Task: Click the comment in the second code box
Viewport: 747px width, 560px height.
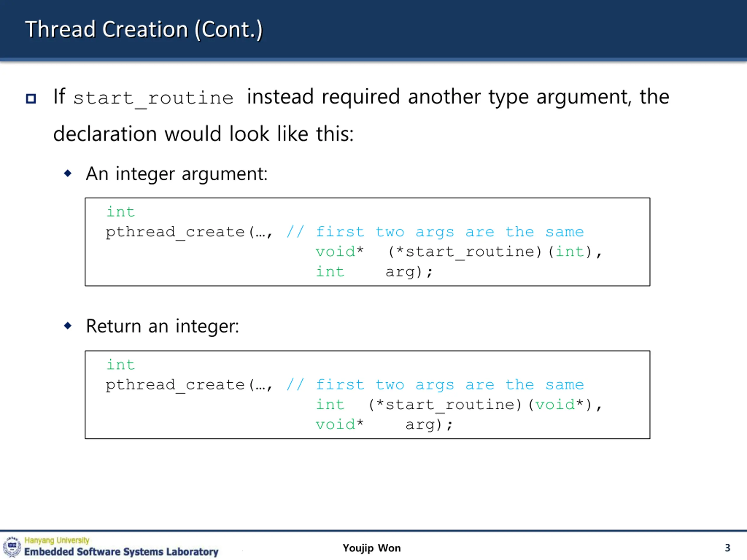Action: point(435,385)
